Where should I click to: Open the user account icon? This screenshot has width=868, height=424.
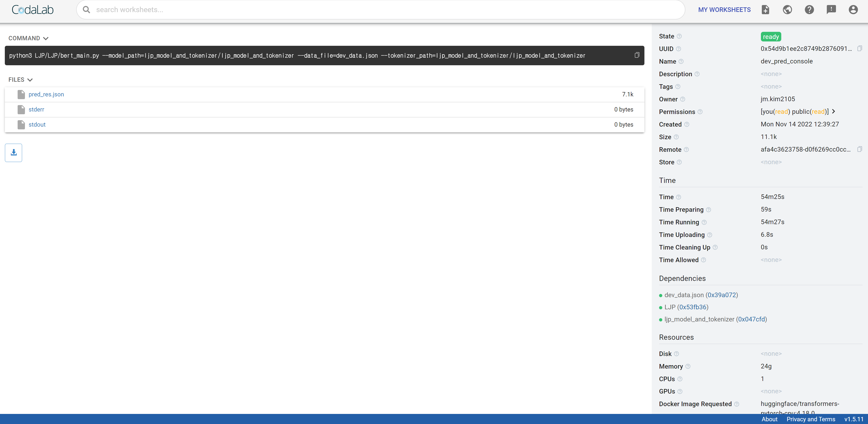pos(853,10)
